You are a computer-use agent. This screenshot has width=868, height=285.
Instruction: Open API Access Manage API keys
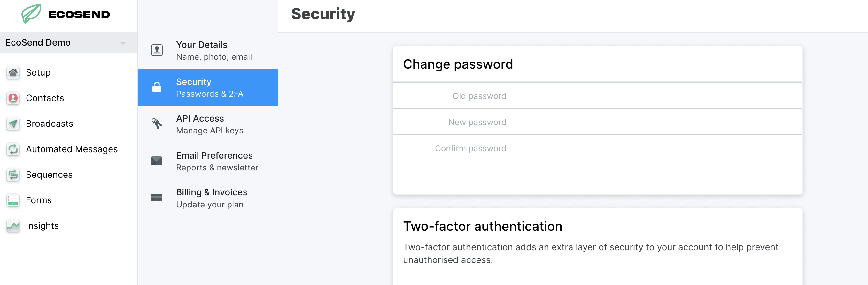click(208, 124)
